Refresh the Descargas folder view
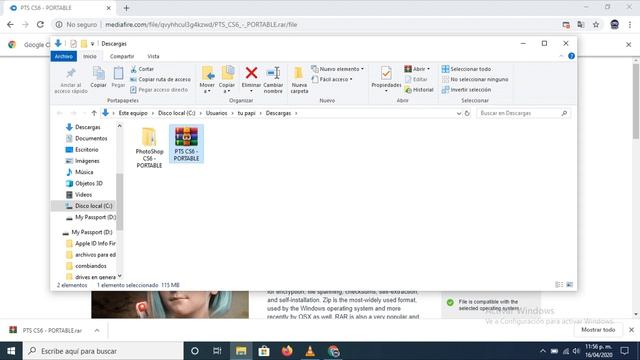The width and height of the screenshot is (640, 360). (467, 113)
